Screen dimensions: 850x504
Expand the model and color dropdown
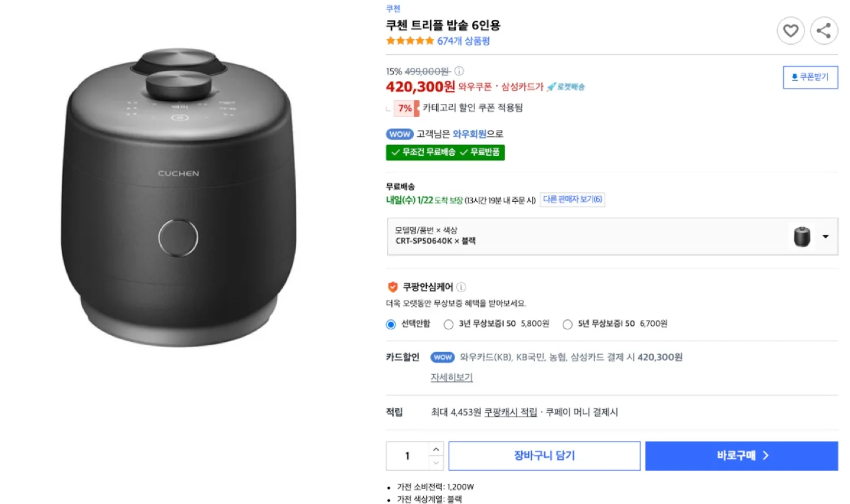point(825,236)
